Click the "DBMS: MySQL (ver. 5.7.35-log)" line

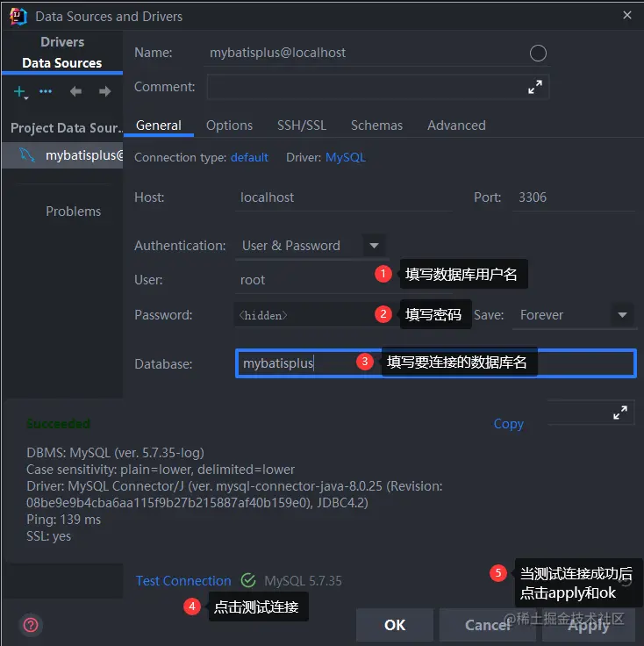115,453
